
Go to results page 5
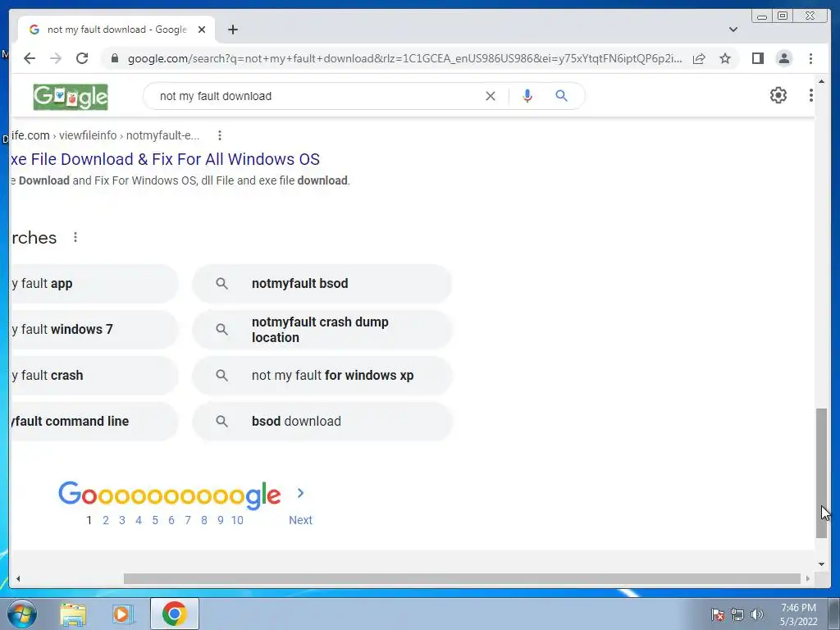pos(155,520)
